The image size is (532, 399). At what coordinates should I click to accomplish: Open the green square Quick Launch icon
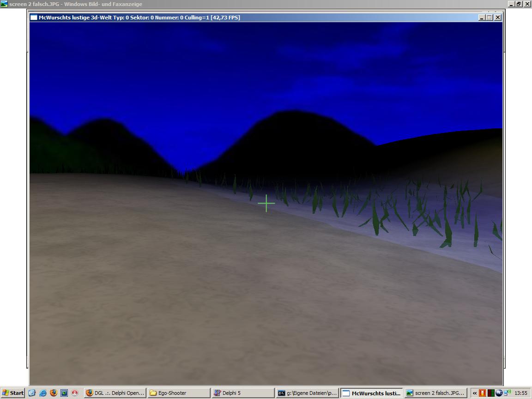pyautogui.click(x=64, y=393)
